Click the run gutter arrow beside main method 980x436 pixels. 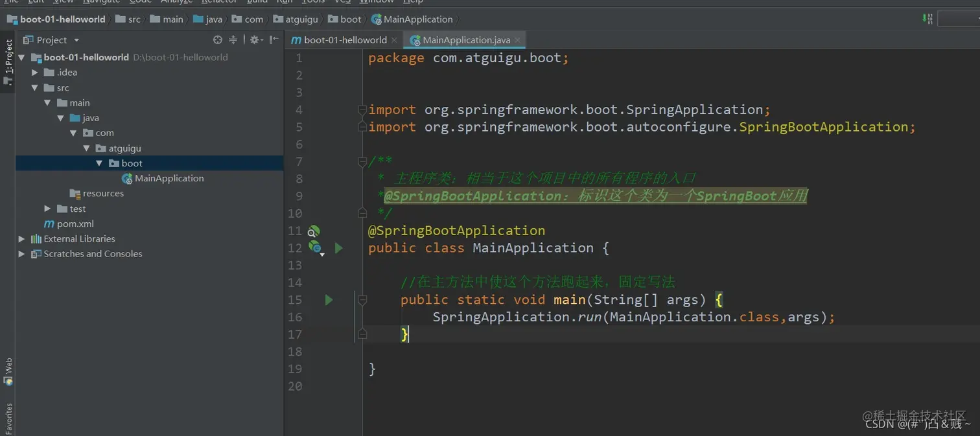[329, 299]
